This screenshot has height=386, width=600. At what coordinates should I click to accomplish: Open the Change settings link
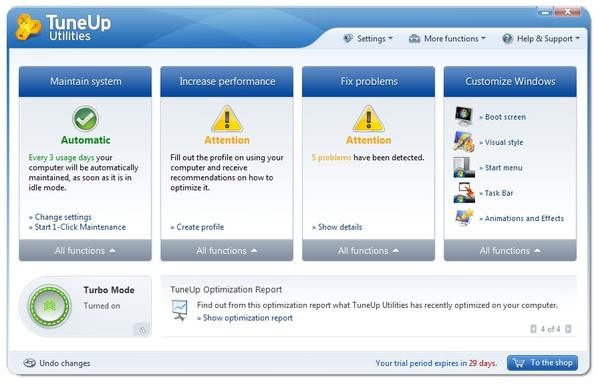[60, 217]
